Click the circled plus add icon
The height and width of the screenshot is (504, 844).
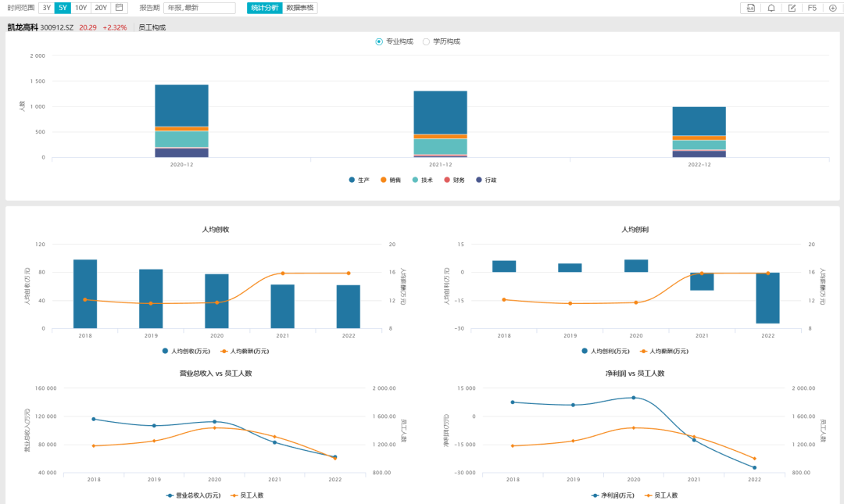[x=832, y=8]
